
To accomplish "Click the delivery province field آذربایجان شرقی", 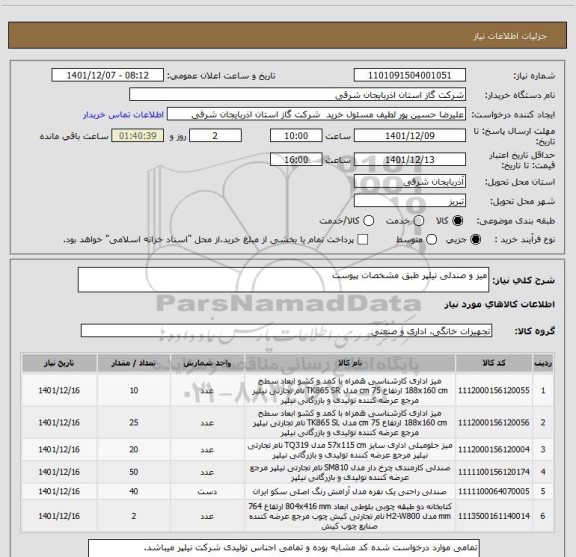I will click(410, 182).
